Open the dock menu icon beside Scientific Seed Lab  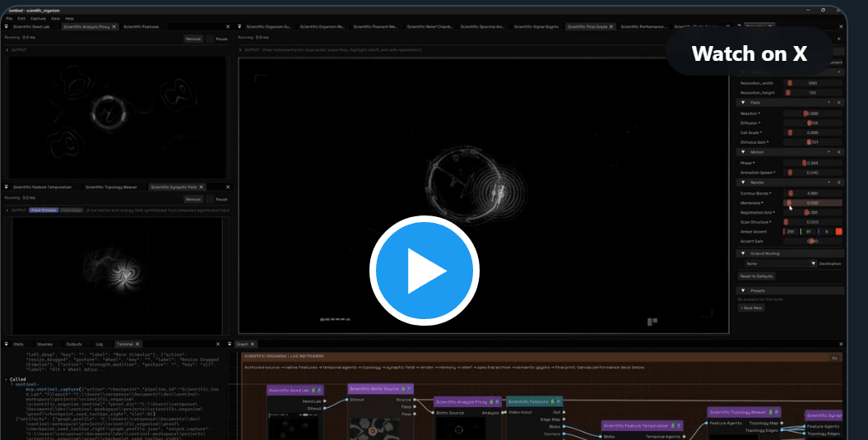click(x=7, y=26)
